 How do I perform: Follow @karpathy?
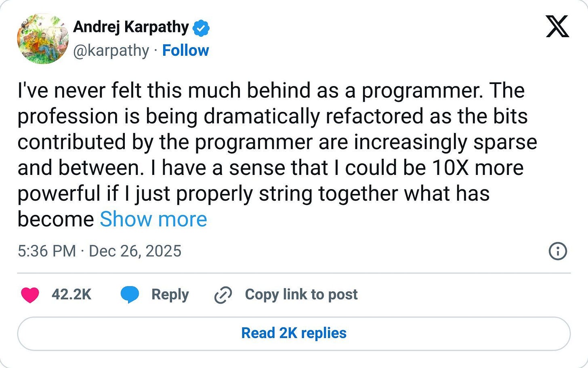pos(185,50)
